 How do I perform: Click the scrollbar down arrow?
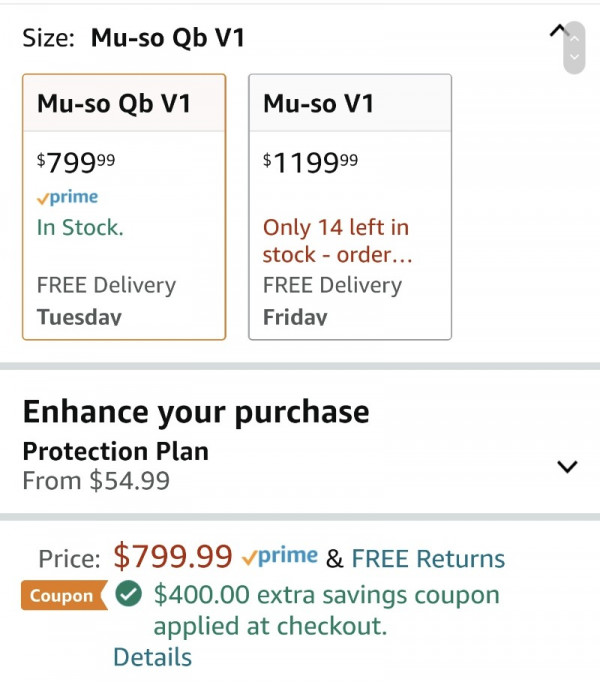tap(574, 57)
